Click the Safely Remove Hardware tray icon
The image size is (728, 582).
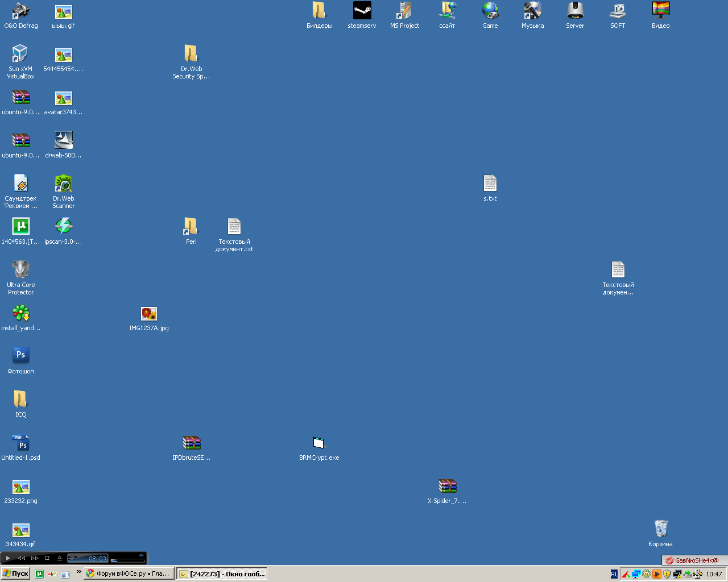[x=688, y=574]
